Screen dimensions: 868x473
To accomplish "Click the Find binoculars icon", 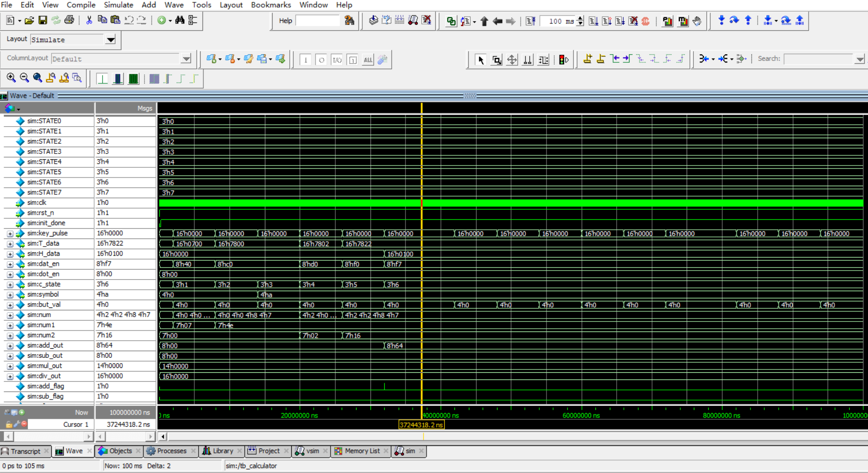I will tap(179, 21).
